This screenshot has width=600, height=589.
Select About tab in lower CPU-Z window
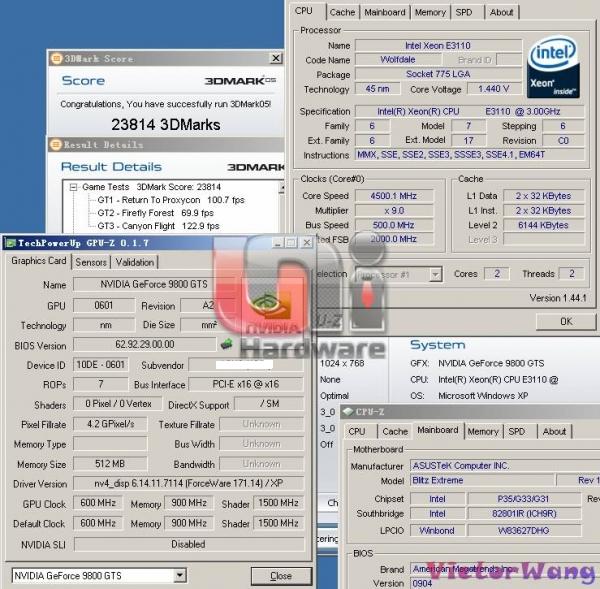tap(554, 431)
